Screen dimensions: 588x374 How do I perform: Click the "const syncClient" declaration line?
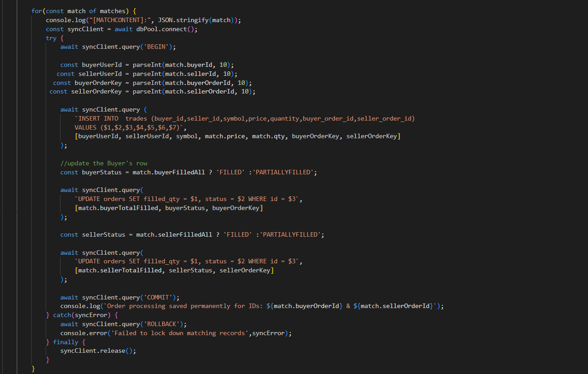(x=122, y=29)
